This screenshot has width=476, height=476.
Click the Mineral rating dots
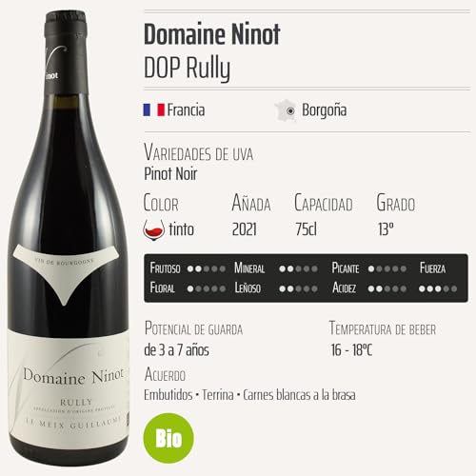[x=298, y=269]
